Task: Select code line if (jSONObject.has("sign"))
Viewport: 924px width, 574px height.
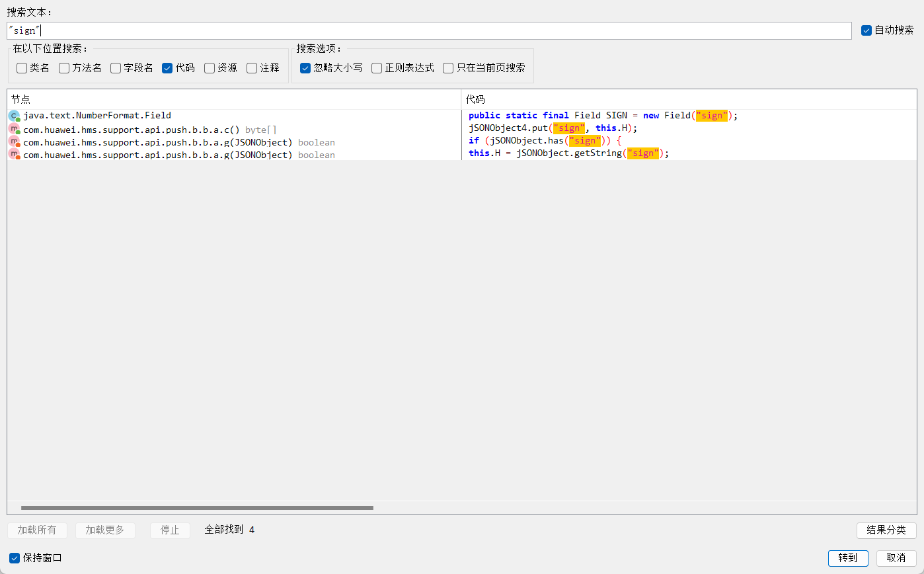Action: [x=689, y=141]
